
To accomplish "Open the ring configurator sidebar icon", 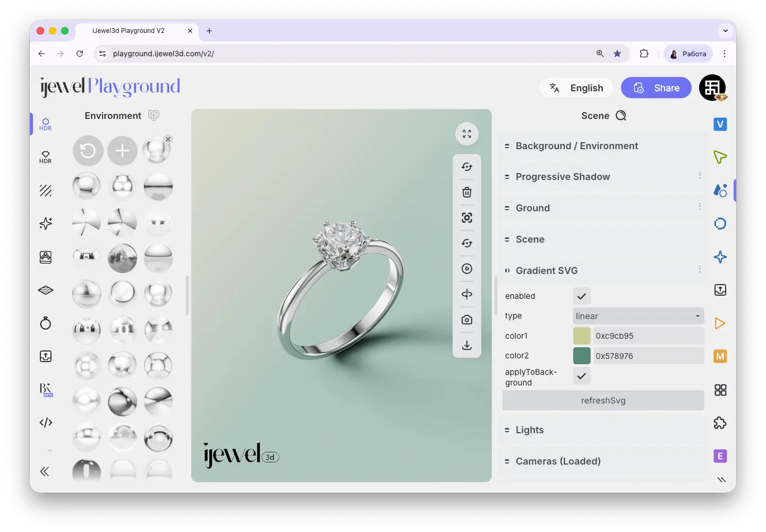I will coord(46,323).
